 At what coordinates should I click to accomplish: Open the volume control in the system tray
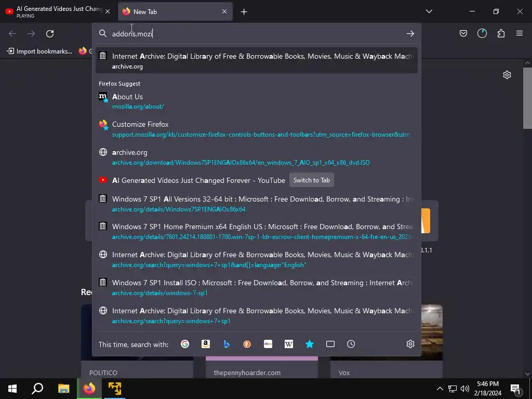[465, 389]
